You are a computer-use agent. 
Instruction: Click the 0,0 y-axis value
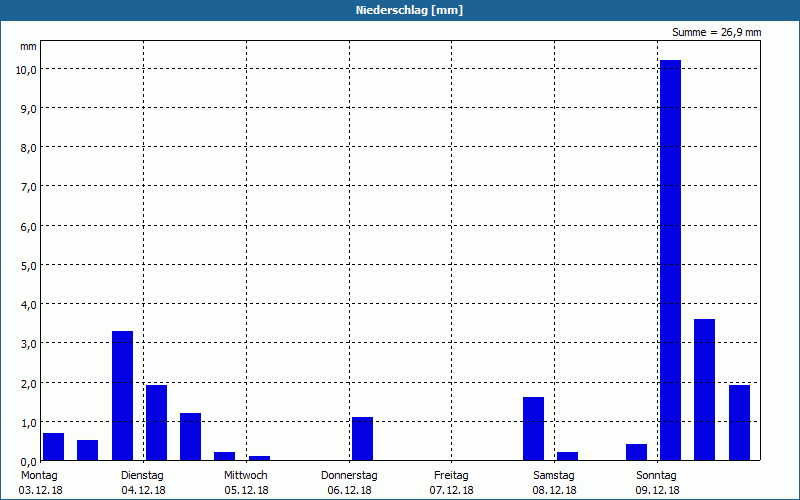point(28,462)
